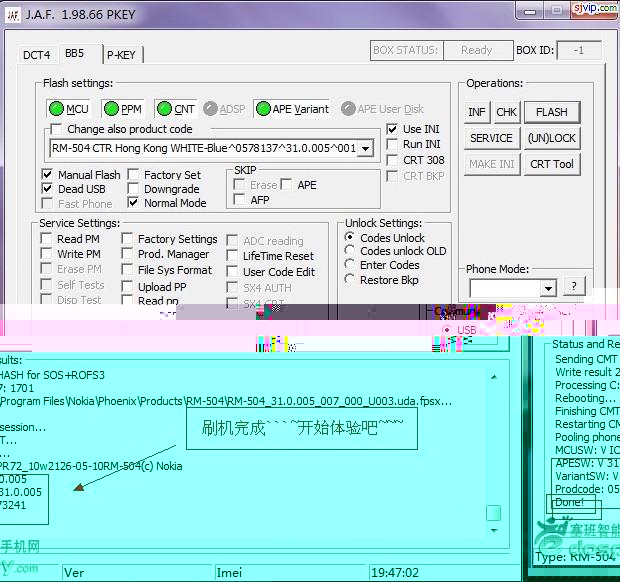This screenshot has height=582, width=620.
Task: Open the CRT Tool
Action: point(552,164)
